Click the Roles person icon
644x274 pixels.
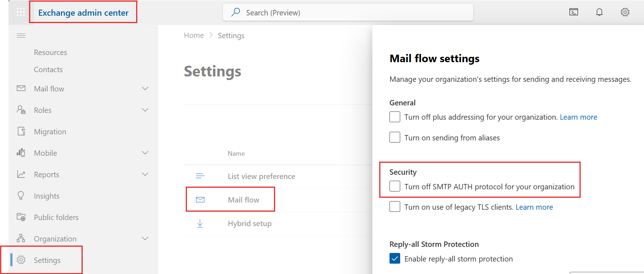[x=21, y=110]
